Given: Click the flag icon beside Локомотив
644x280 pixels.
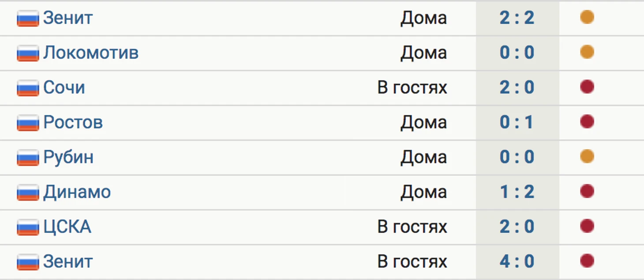Looking at the screenshot, I should click(28, 54).
